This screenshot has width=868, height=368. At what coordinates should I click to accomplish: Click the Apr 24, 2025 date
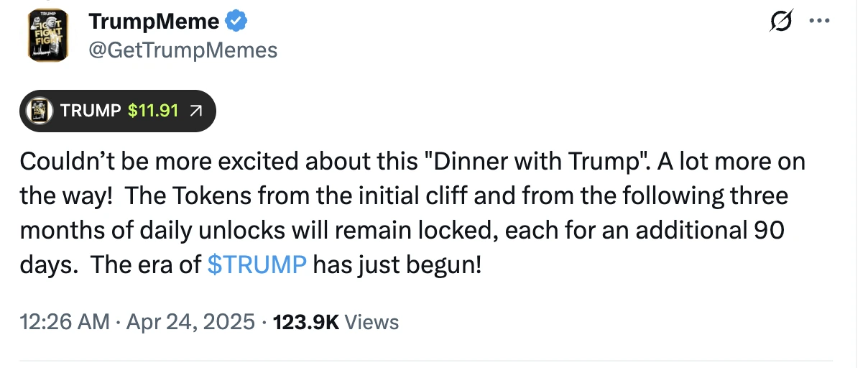tap(189, 321)
